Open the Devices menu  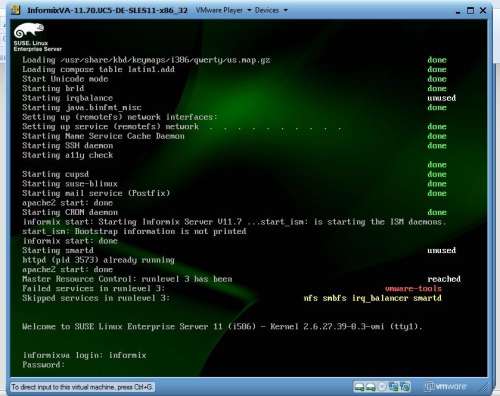click(x=267, y=10)
